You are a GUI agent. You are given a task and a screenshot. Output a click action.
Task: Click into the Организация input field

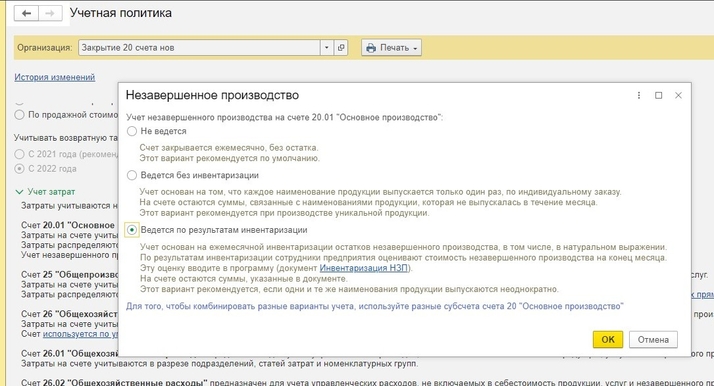199,47
